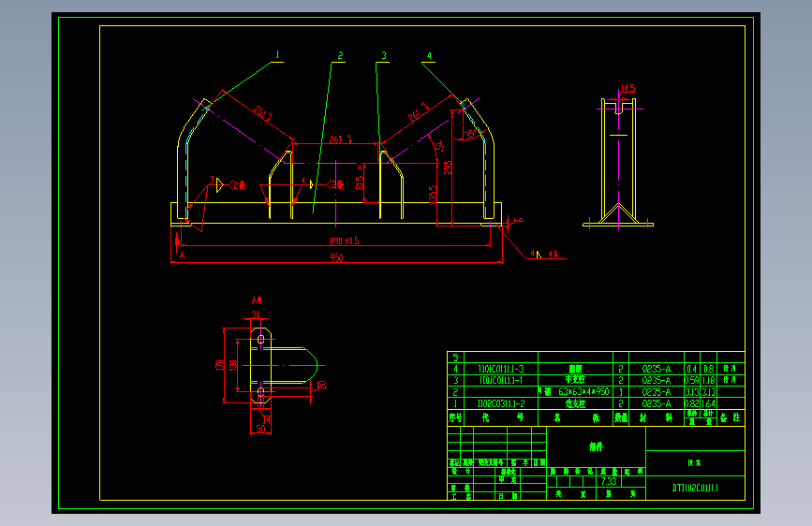
Task: Click the "0.59" unit weight cell
Action: (692, 380)
